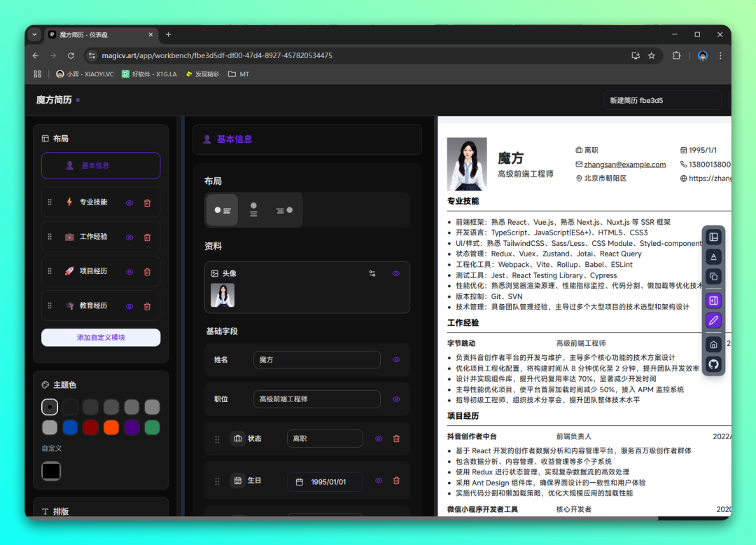Open GitHub link in floating toolbar
Viewport: 756px width, 545px height.
click(713, 364)
